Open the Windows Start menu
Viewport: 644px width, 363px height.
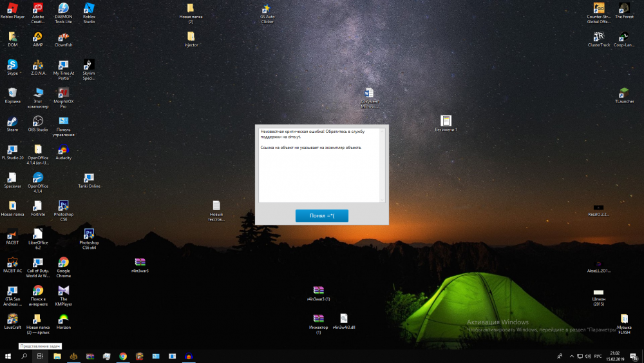(8, 356)
